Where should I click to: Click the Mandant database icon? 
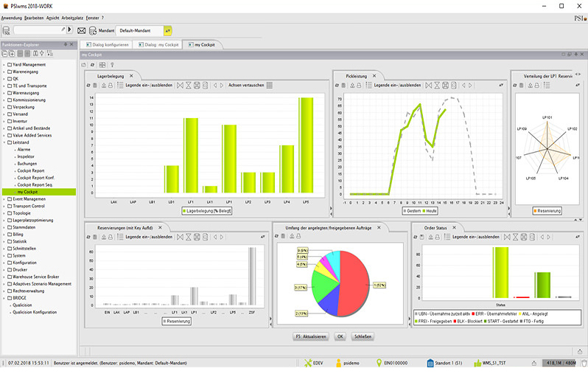pos(93,30)
